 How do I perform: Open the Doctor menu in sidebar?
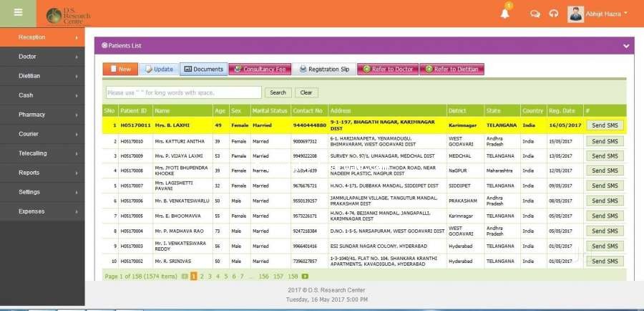click(x=42, y=57)
